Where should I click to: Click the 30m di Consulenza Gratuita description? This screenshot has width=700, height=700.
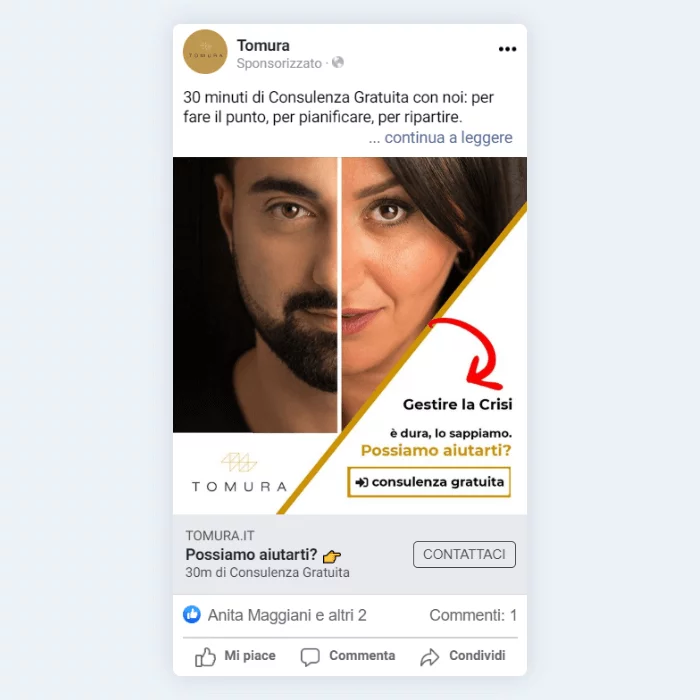point(267,572)
